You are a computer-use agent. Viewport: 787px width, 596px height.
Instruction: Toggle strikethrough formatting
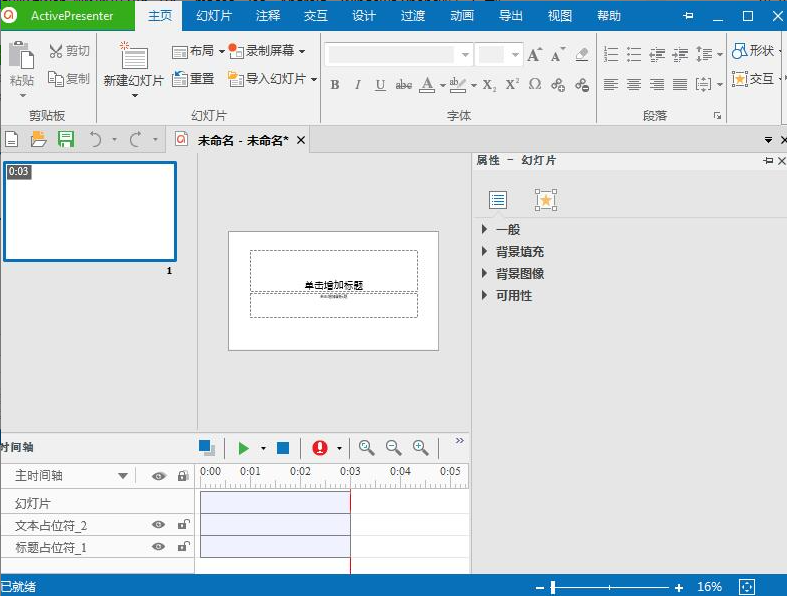(404, 84)
